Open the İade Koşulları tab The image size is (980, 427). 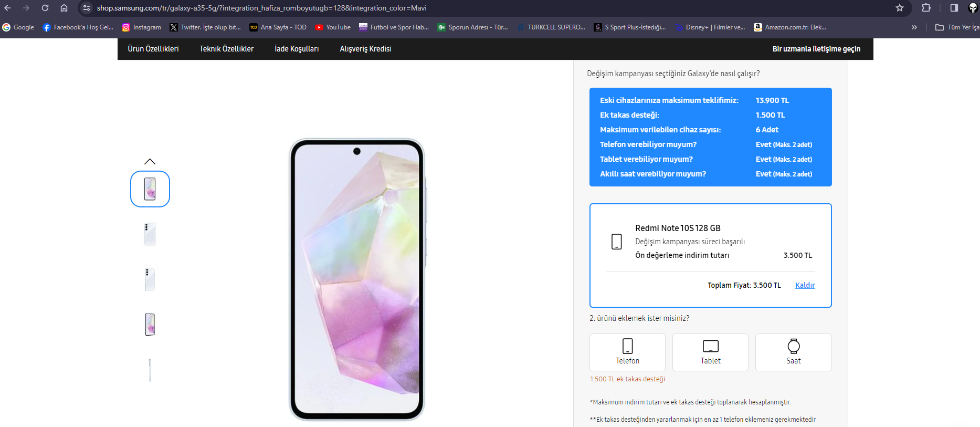pos(297,49)
